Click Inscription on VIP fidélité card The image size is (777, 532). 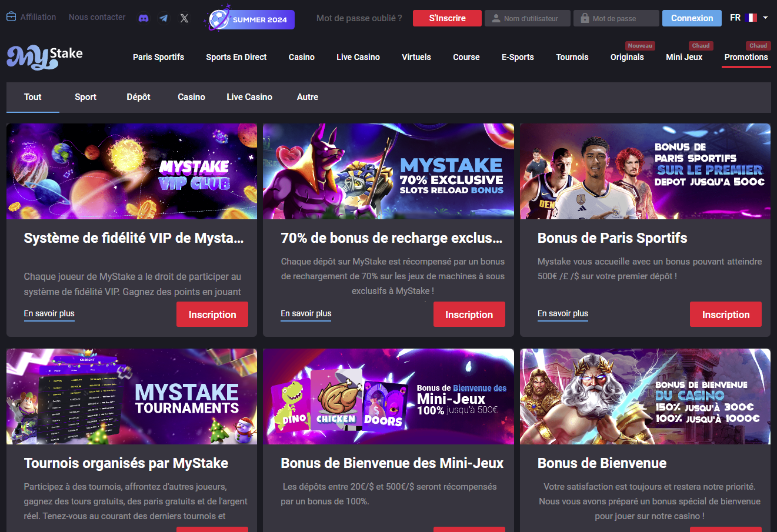pos(212,314)
